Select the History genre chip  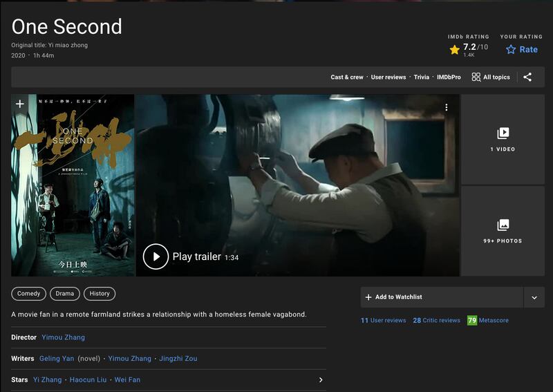100,294
